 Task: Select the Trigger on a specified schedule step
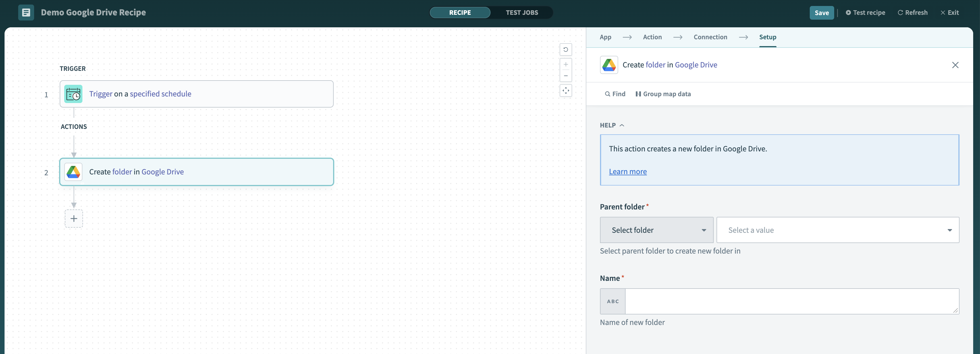[196, 94]
